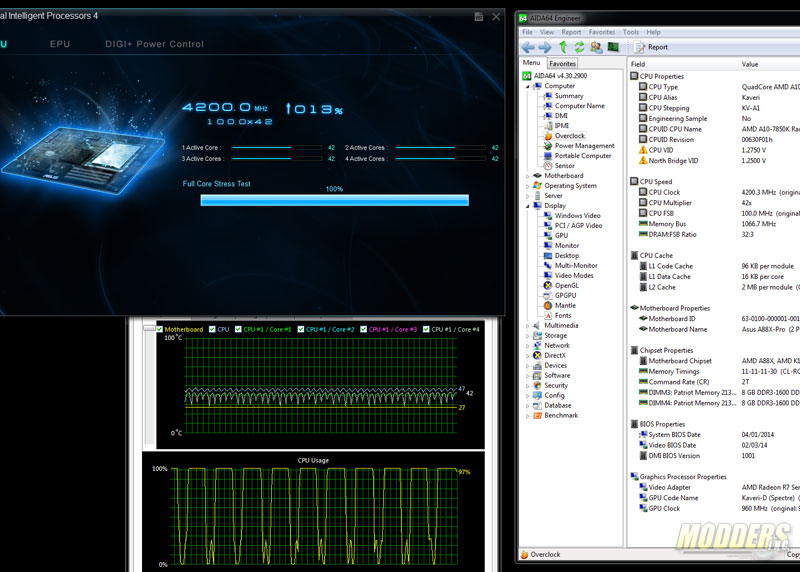Expand the Network tree node
The height and width of the screenshot is (572, 800).
(528, 346)
